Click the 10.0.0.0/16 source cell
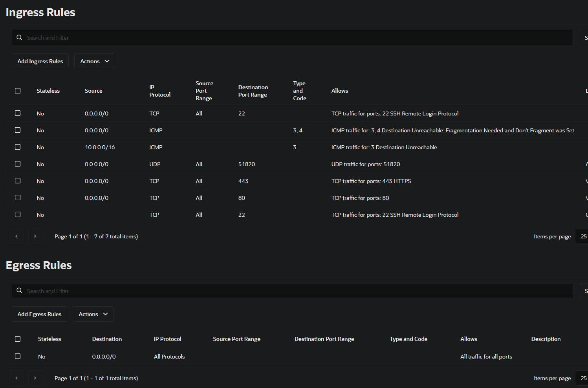This screenshot has height=388, width=588. coord(100,147)
